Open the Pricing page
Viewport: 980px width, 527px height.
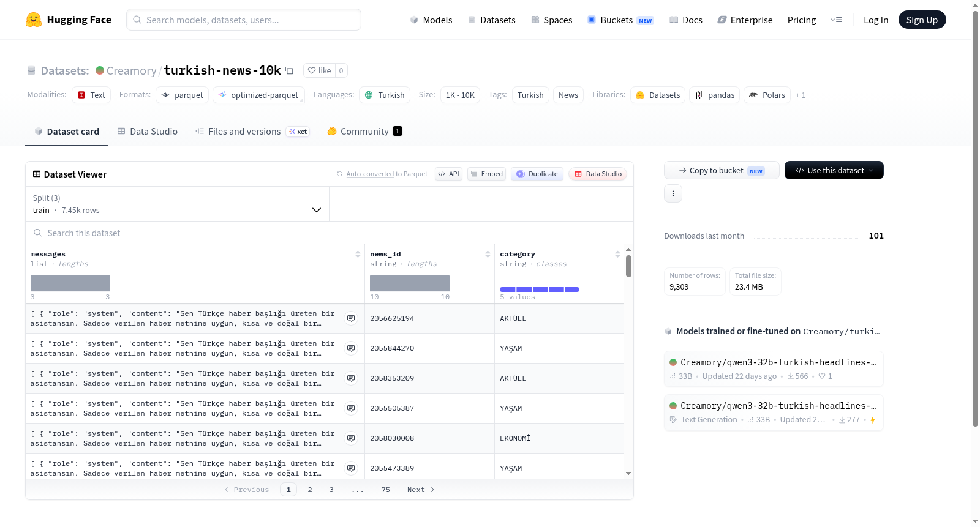pyautogui.click(x=802, y=20)
